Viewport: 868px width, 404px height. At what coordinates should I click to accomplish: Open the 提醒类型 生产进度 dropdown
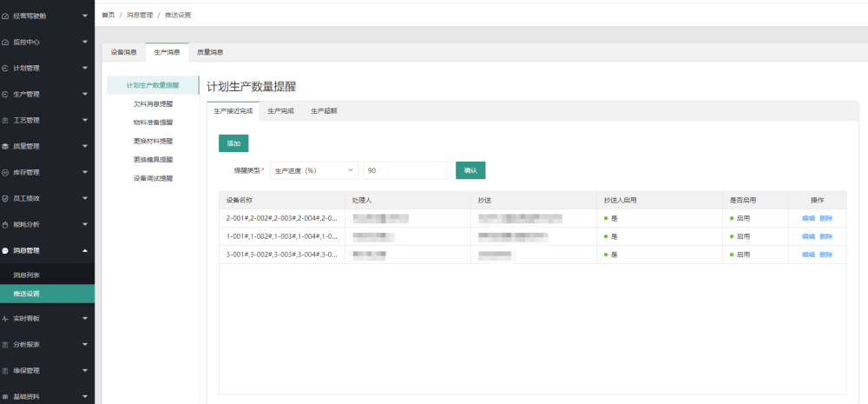click(314, 171)
